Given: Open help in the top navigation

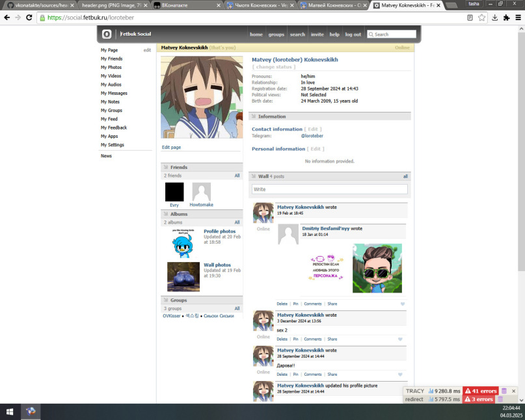Looking at the screenshot, I should pos(334,34).
